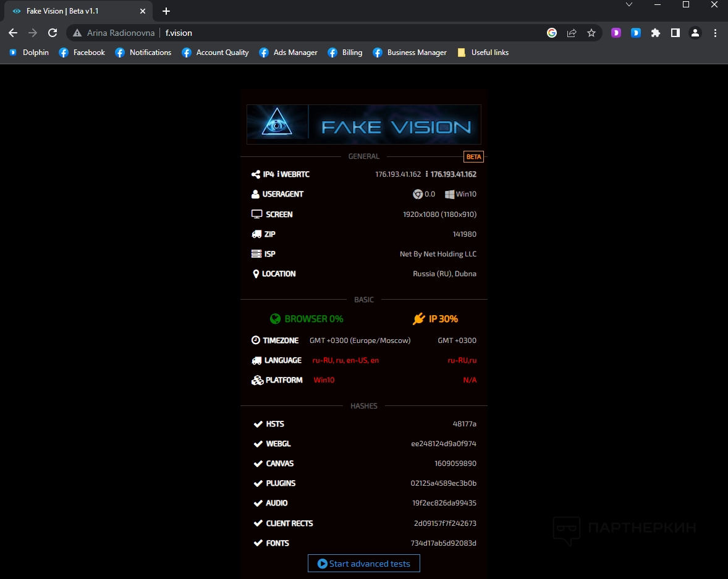The height and width of the screenshot is (579, 728).
Task: Open the Facebook bookmark
Action: point(82,53)
